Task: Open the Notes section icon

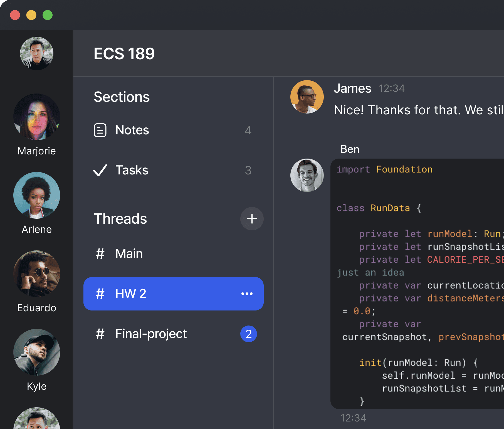Action: (100, 130)
